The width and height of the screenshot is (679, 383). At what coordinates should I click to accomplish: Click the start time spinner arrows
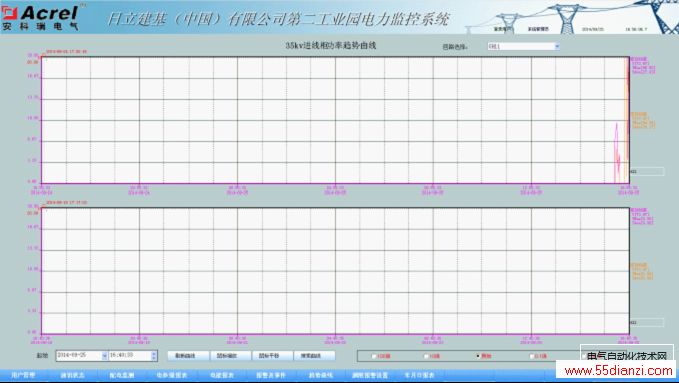(x=154, y=356)
